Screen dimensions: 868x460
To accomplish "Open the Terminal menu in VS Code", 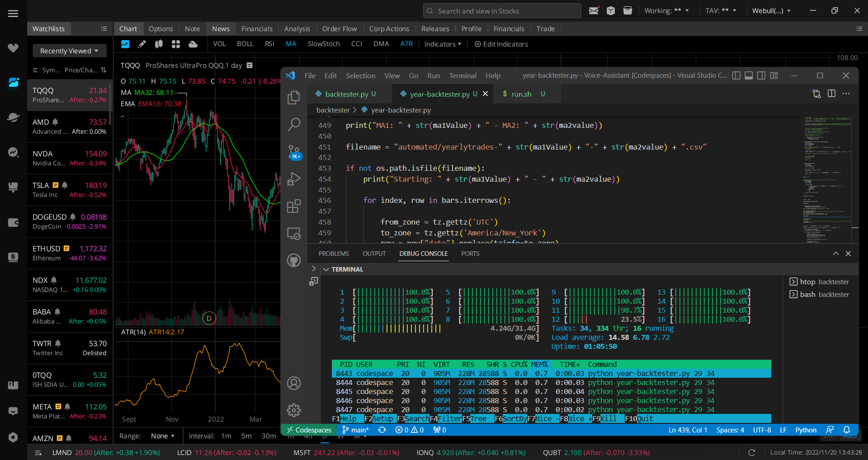I will click(x=462, y=75).
